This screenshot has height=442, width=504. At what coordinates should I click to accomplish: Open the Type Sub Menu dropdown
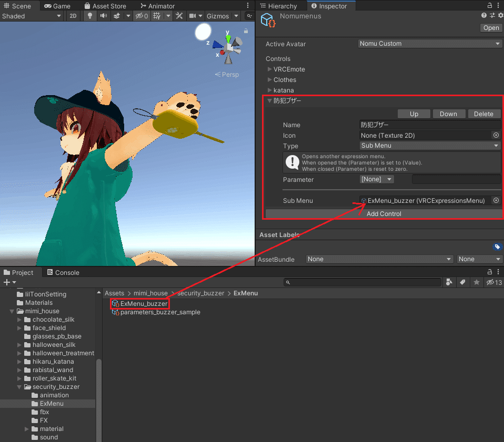coord(430,146)
